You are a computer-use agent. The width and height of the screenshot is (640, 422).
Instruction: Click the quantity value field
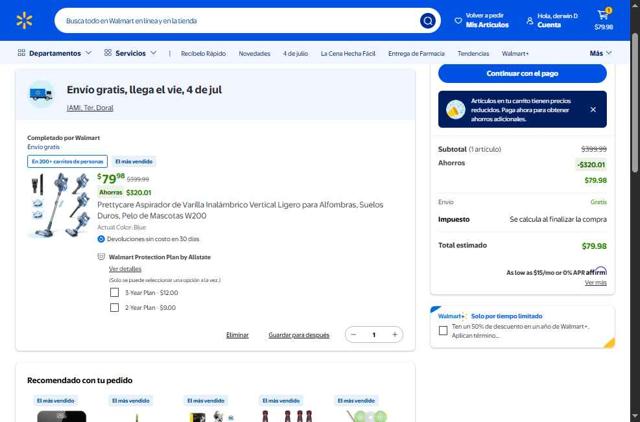(x=374, y=335)
